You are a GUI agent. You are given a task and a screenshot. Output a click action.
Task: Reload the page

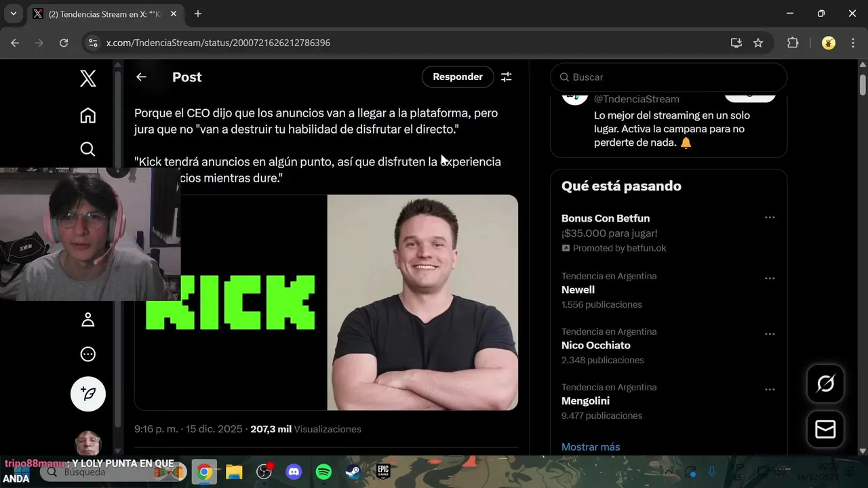click(64, 43)
